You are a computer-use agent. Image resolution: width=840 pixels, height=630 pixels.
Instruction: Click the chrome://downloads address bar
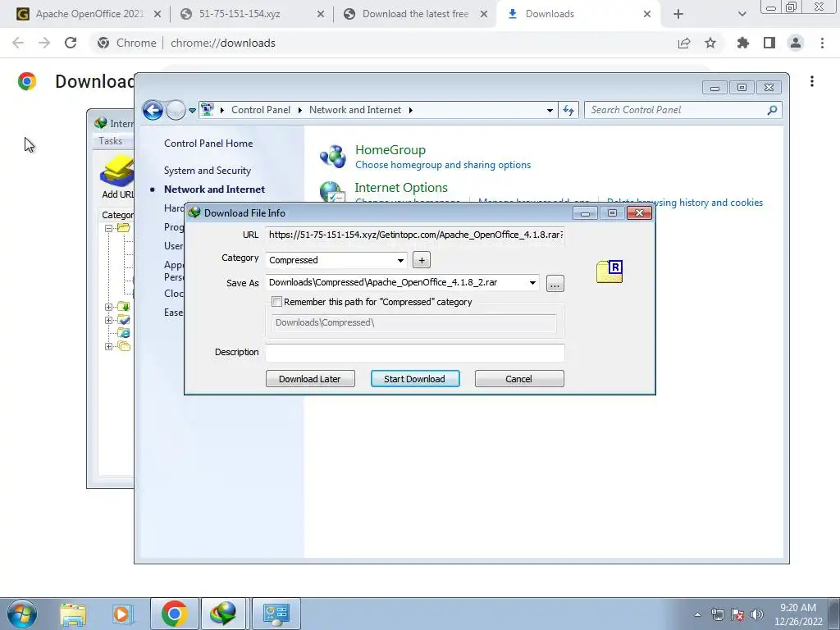tap(223, 43)
